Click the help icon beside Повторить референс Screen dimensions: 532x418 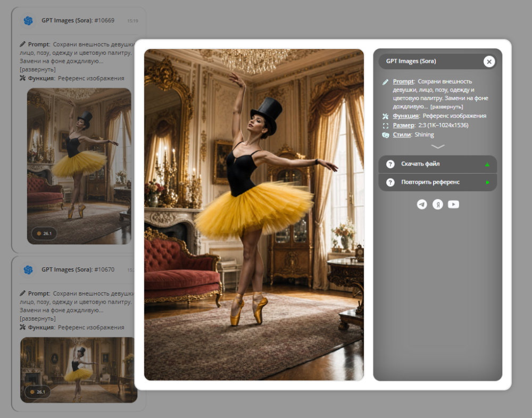390,182
